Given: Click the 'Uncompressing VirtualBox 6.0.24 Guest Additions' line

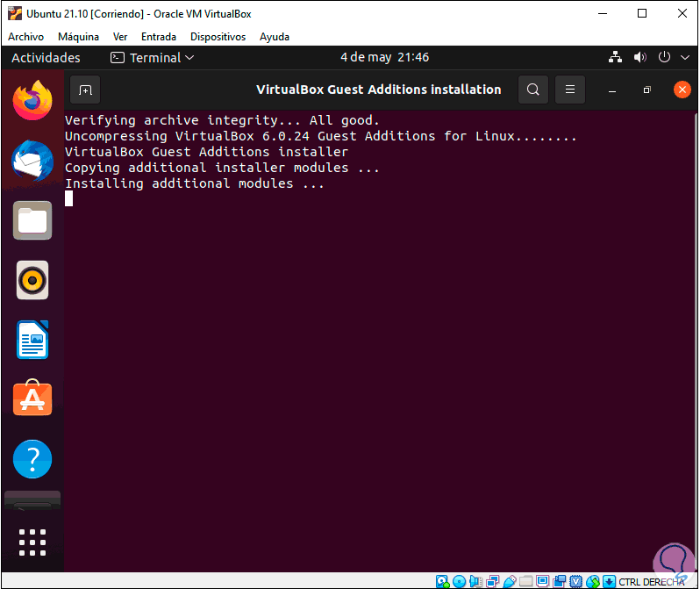Looking at the screenshot, I should point(250,136).
